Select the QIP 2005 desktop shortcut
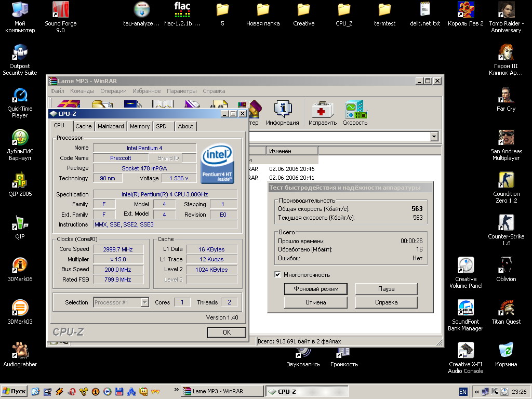This screenshot has height=399, width=532. tap(20, 184)
